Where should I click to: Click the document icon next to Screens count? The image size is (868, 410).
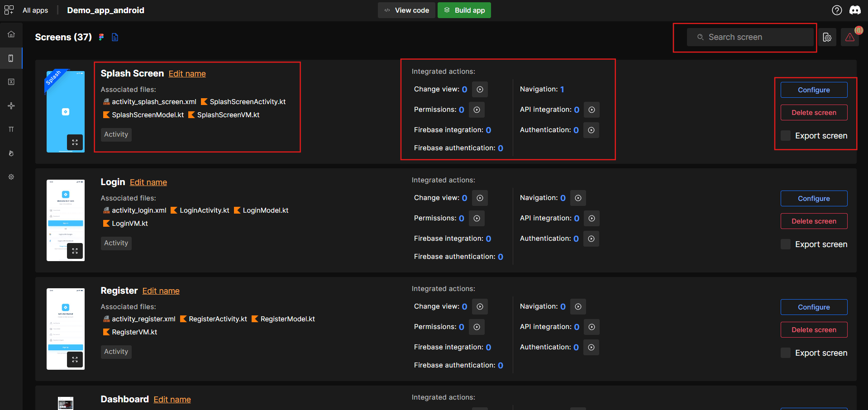(115, 37)
